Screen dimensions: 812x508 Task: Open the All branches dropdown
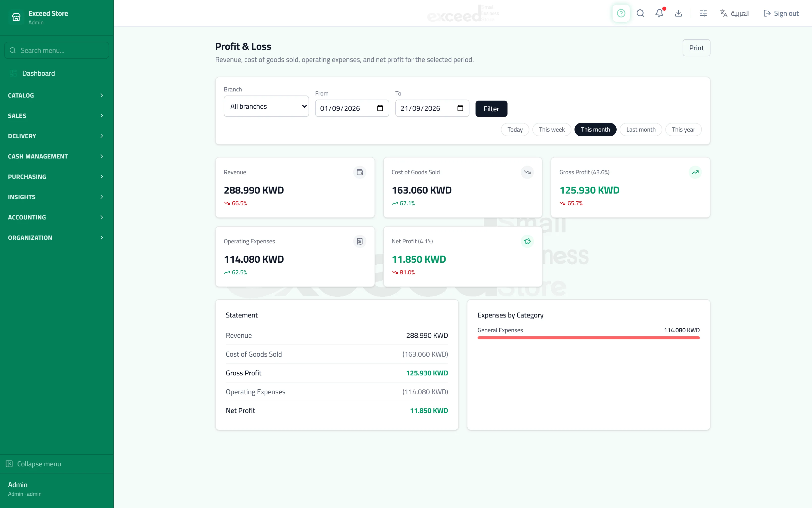266,106
